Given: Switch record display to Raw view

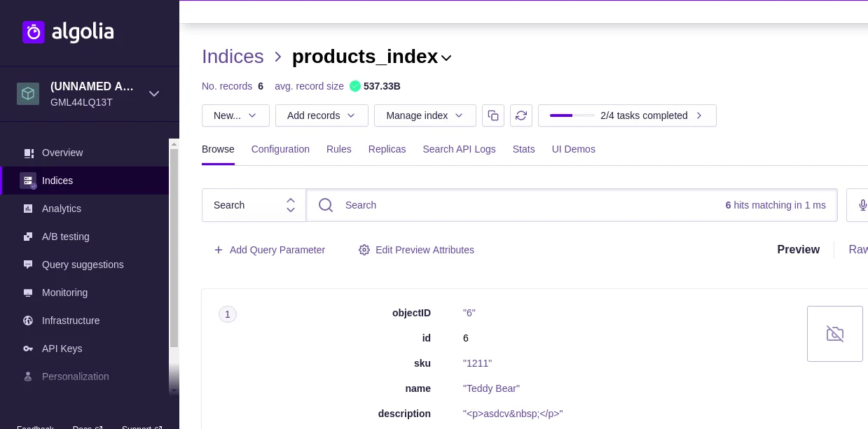Looking at the screenshot, I should coord(859,250).
